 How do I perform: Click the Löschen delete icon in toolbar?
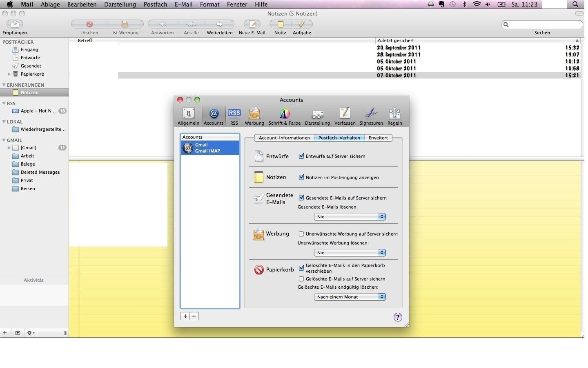89,24
